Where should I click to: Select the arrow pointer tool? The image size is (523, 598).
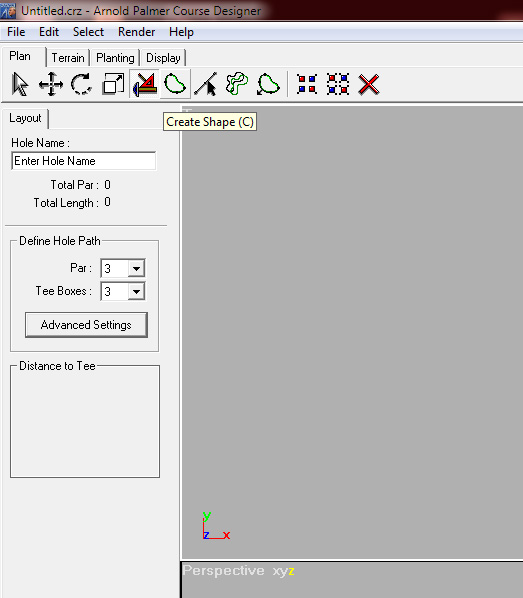point(20,84)
